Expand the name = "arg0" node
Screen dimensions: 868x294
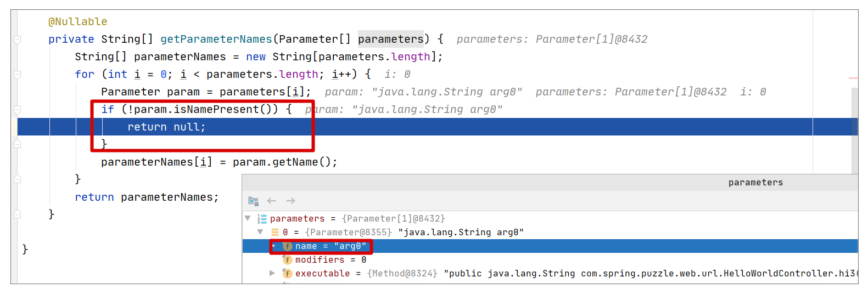(x=273, y=246)
